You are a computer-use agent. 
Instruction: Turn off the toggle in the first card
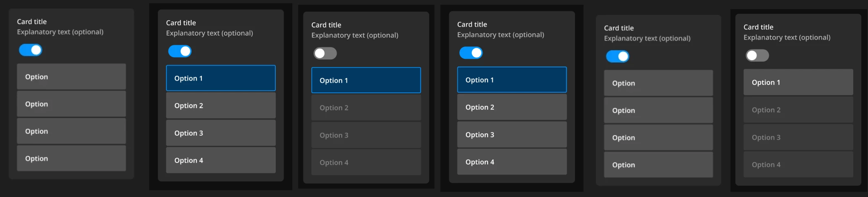coord(31,50)
